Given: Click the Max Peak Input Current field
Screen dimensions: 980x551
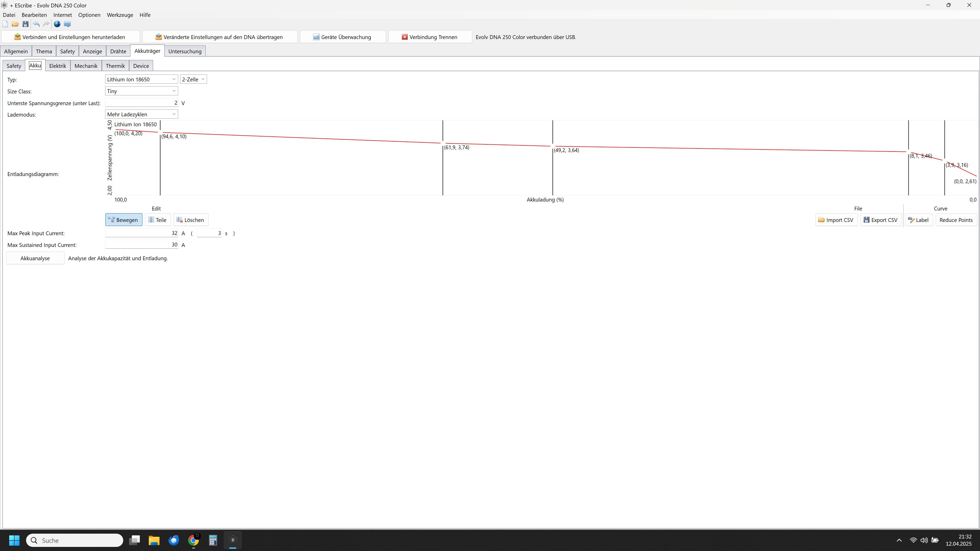Looking at the screenshot, I should coord(141,233).
